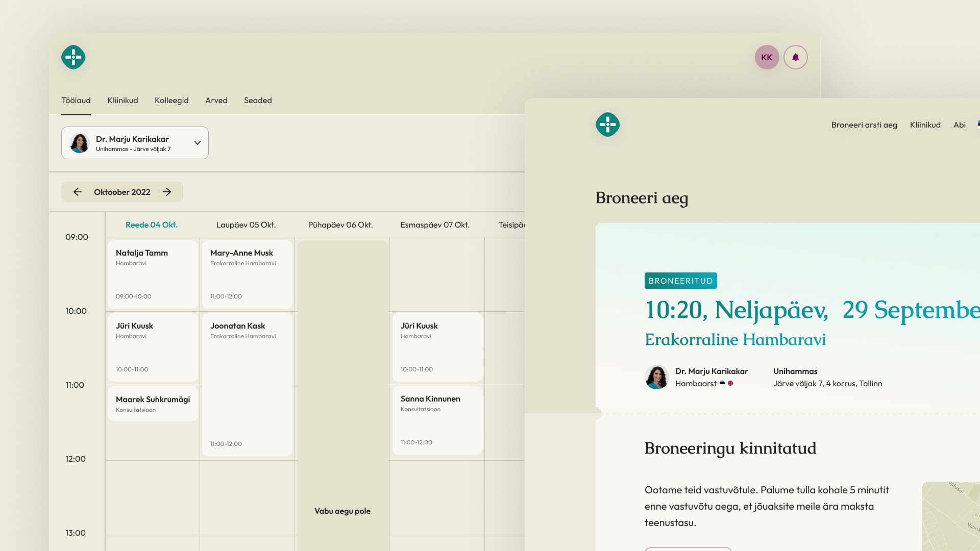The width and height of the screenshot is (980, 551).
Task: Switch to the Töölaud tab
Action: (76, 101)
